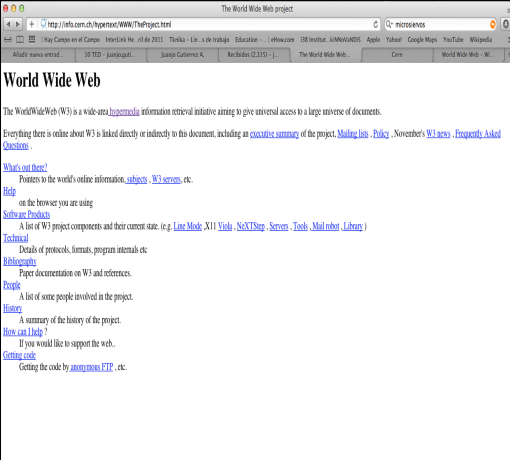Click the address bar URL field
Viewport: 510px width, 460px height.
203,24
